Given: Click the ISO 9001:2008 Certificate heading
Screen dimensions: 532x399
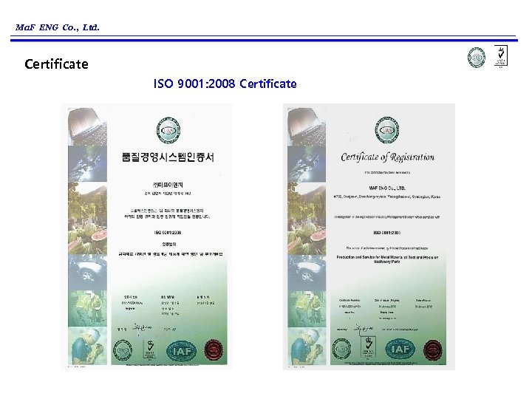Looking at the screenshot, I should 225,83.
